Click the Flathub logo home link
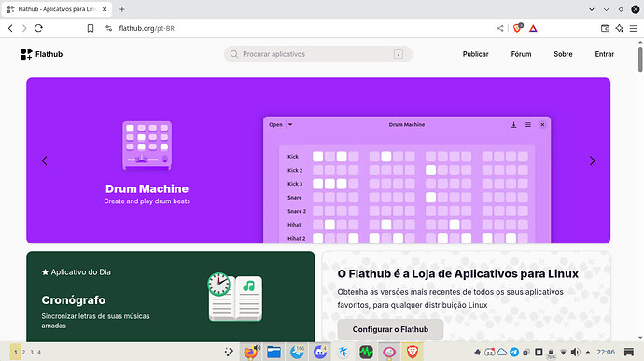Screen dimensions: 644x361 point(41,54)
